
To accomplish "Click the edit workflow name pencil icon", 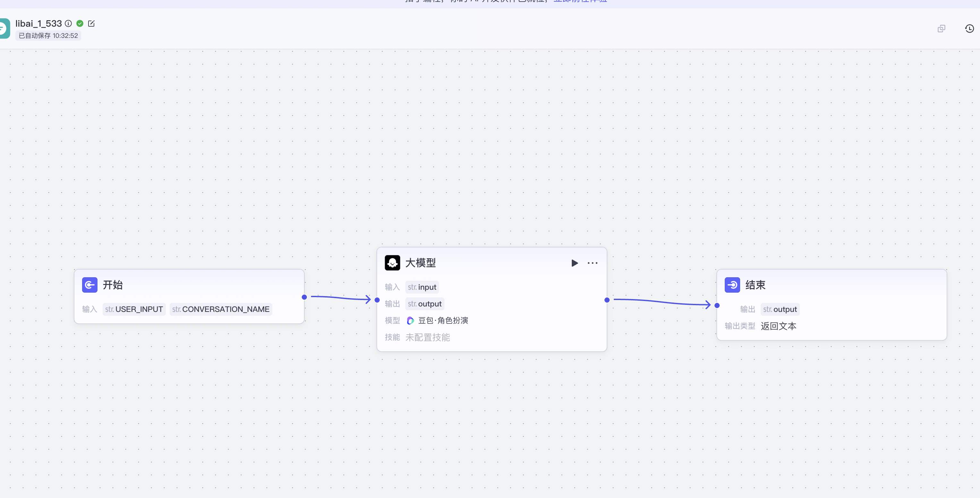I will pos(91,24).
